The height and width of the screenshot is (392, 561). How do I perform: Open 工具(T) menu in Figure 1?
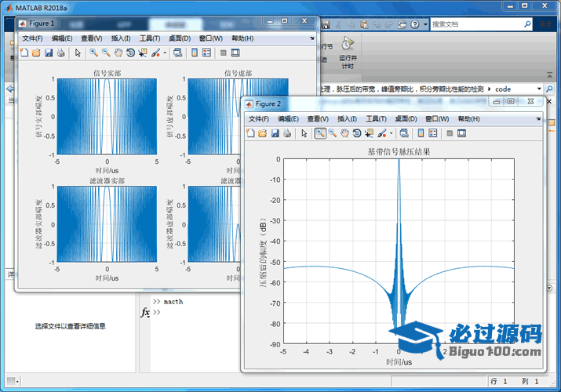(150, 38)
